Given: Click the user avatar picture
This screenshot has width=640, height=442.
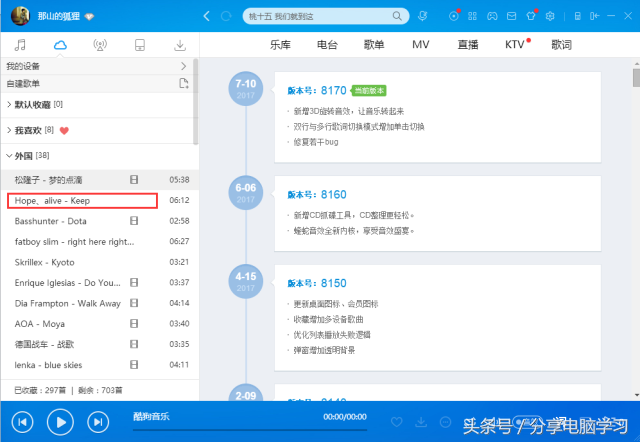Looking at the screenshot, I should point(20,16).
